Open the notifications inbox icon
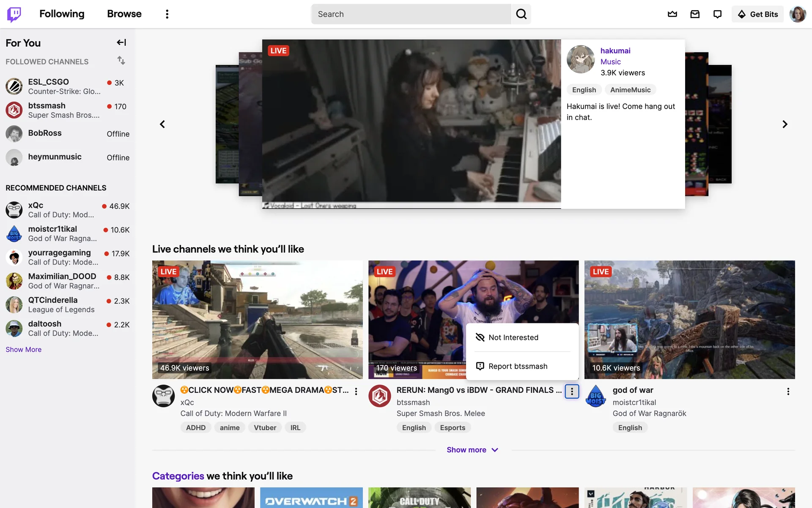The height and width of the screenshot is (508, 812). 695,14
